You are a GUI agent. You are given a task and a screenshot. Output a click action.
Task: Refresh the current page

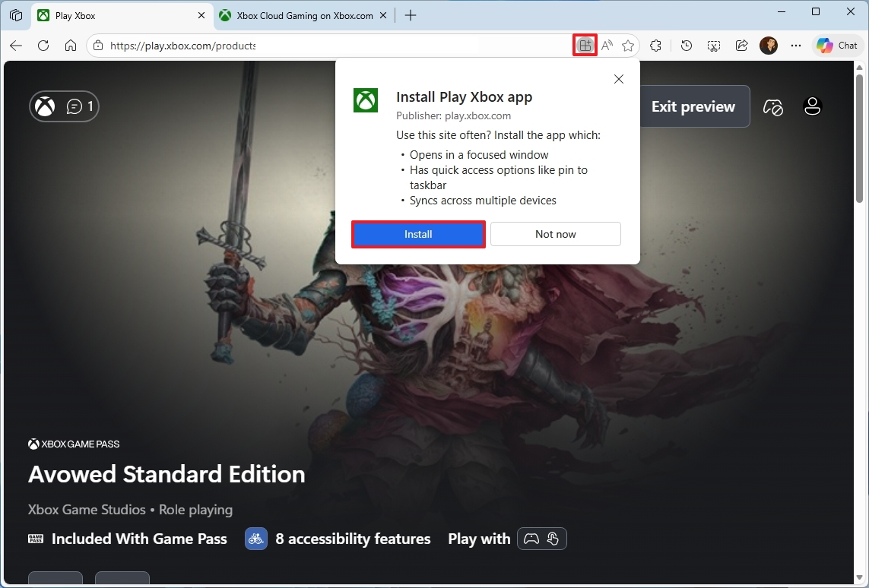click(43, 46)
